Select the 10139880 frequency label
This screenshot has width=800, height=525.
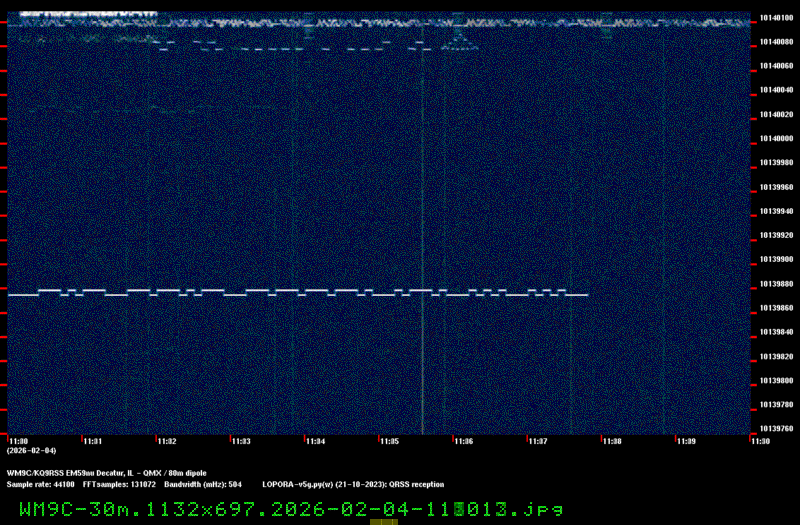(775, 284)
